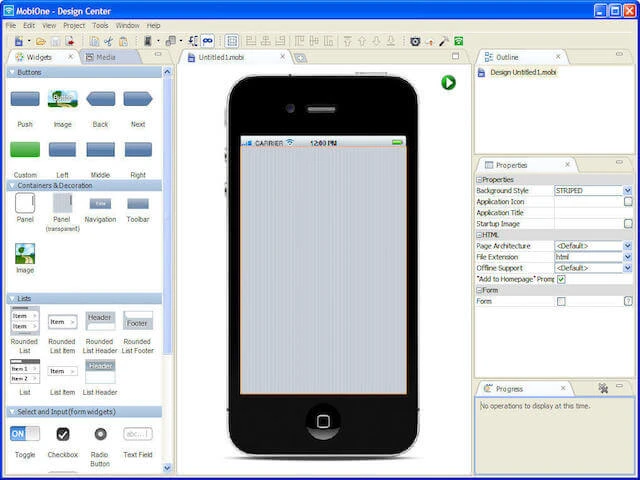Choose the Rounded List widget
This screenshot has height=480, width=640.
click(x=25, y=321)
